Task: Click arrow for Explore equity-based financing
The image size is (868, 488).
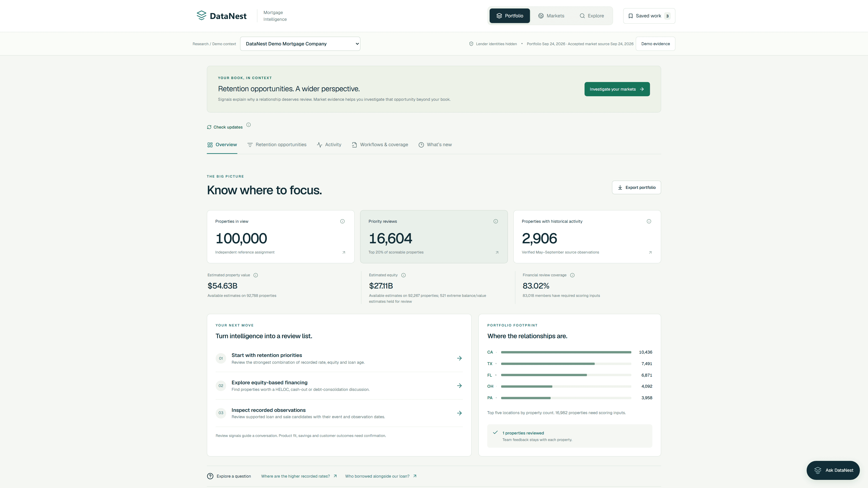Action: coord(459,386)
